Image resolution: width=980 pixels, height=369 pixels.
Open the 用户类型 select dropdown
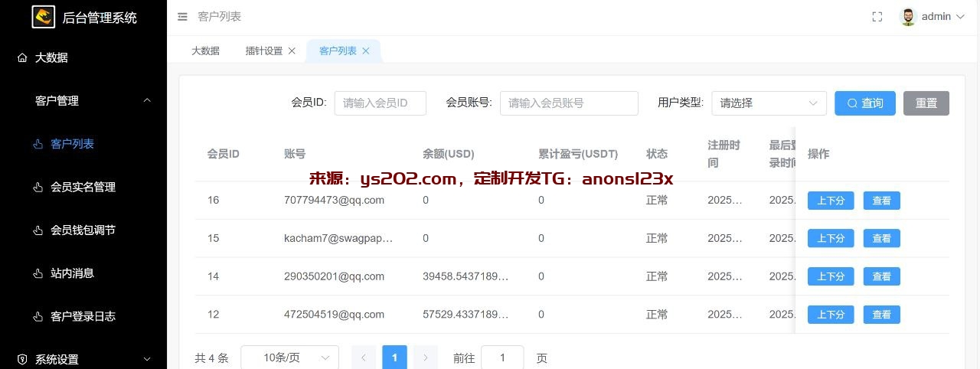click(x=769, y=103)
